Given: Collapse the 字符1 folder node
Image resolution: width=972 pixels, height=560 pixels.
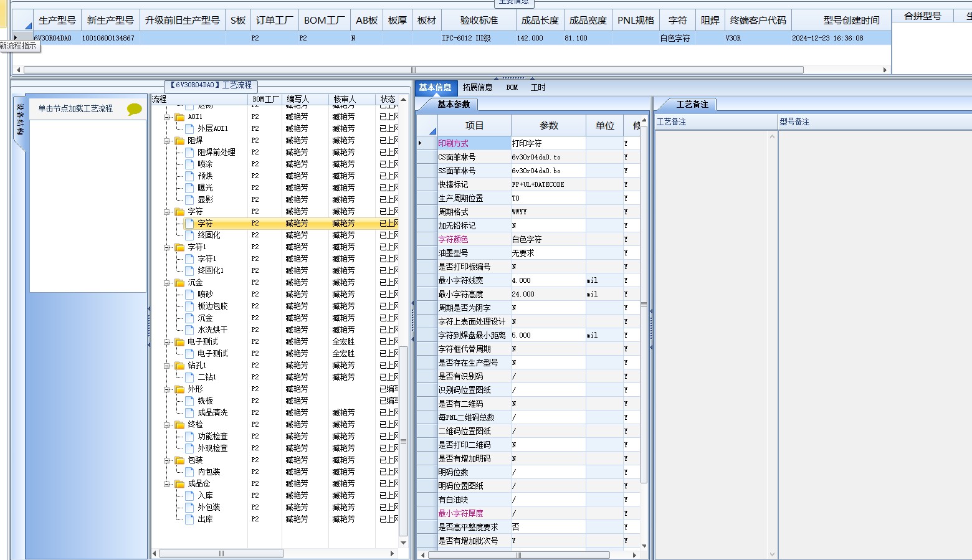Looking at the screenshot, I should pyautogui.click(x=167, y=247).
